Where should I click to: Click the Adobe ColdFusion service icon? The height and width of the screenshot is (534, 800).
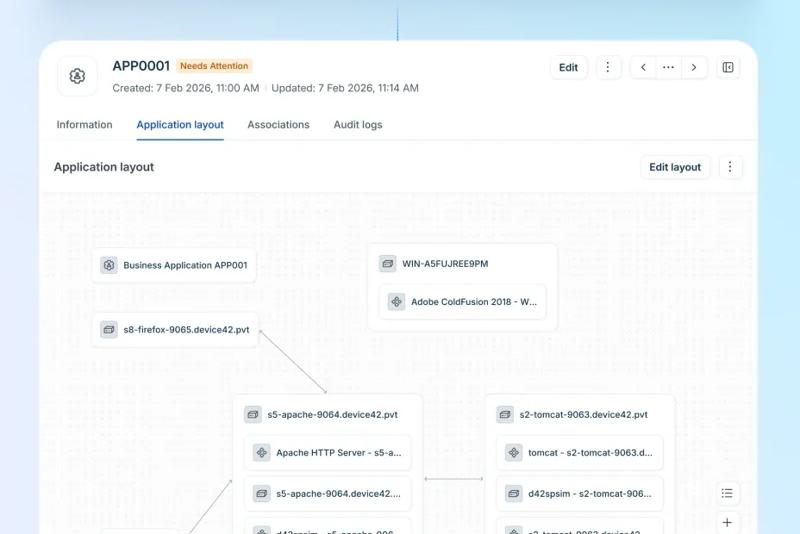(x=396, y=302)
